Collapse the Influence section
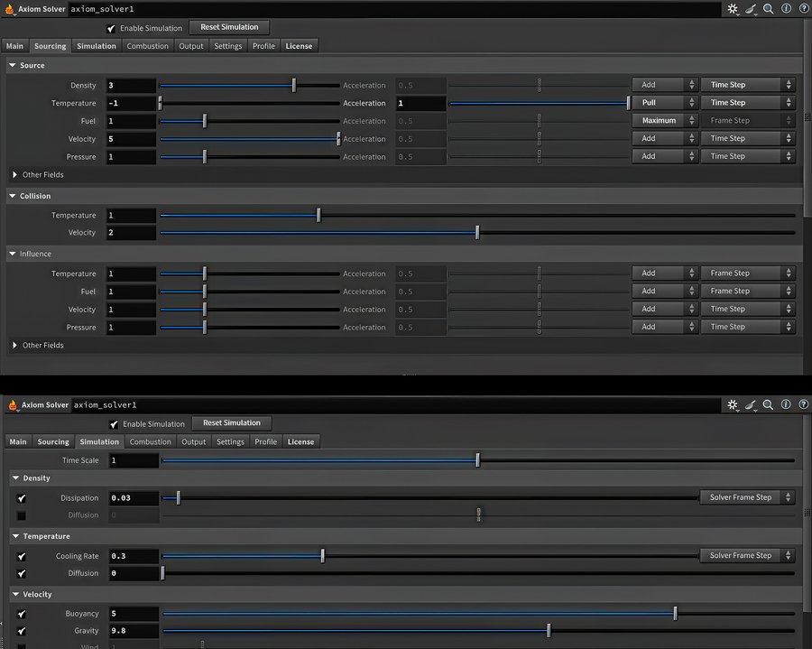The width and height of the screenshot is (812, 649). tap(13, 254)
